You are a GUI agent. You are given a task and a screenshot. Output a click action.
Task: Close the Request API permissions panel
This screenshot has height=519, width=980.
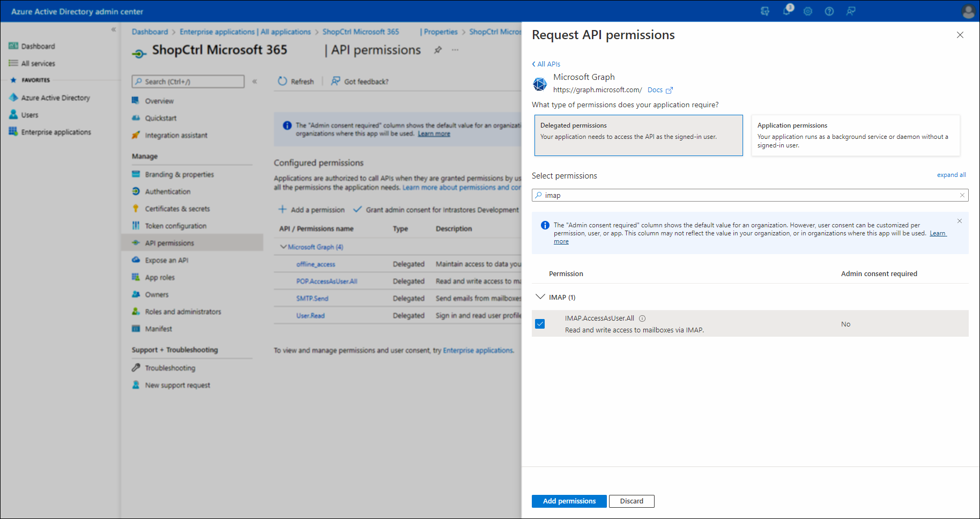point(960,35)
